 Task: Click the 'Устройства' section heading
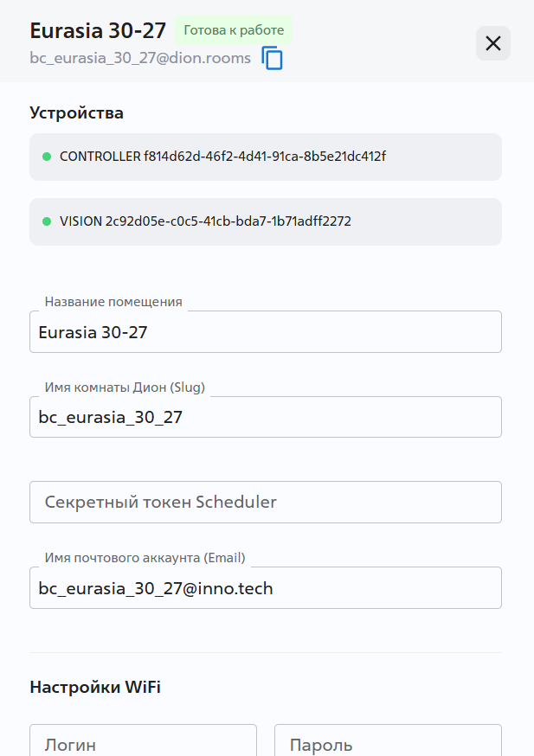pos(77,112)
